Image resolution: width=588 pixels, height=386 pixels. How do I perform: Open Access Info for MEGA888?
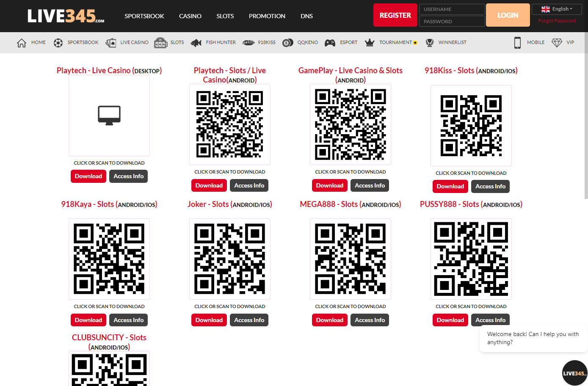click(370, 320)
